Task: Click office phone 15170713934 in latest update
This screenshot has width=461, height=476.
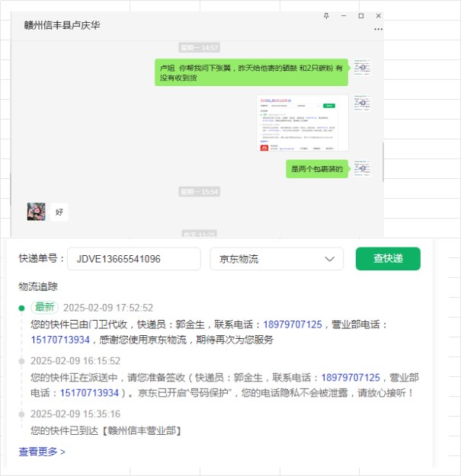Action: tap(60, 340)
